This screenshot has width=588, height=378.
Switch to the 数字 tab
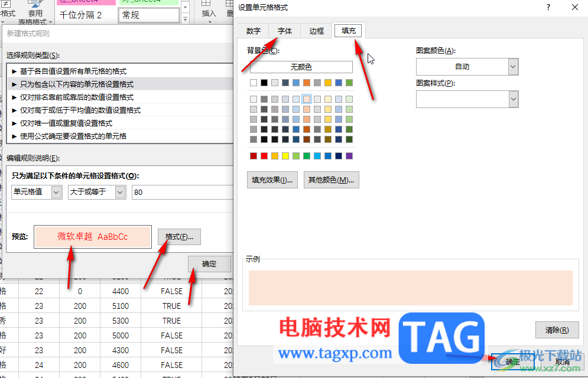(254, 31)
